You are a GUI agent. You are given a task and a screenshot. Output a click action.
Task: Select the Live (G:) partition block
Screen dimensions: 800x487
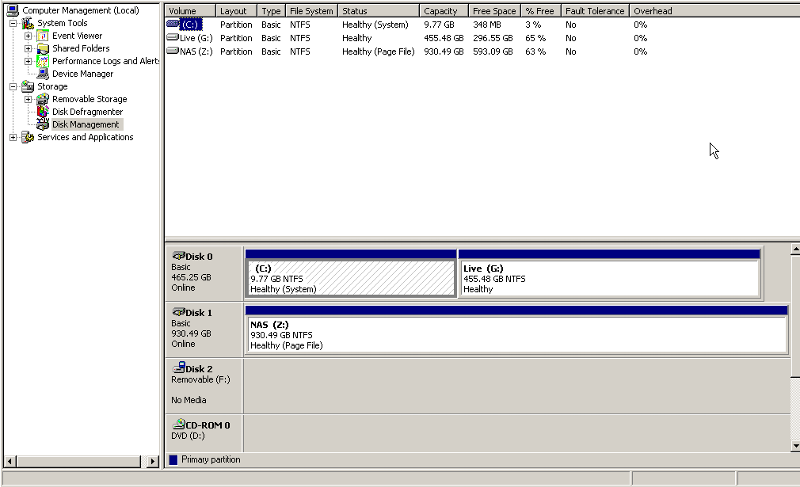point(610,273)
